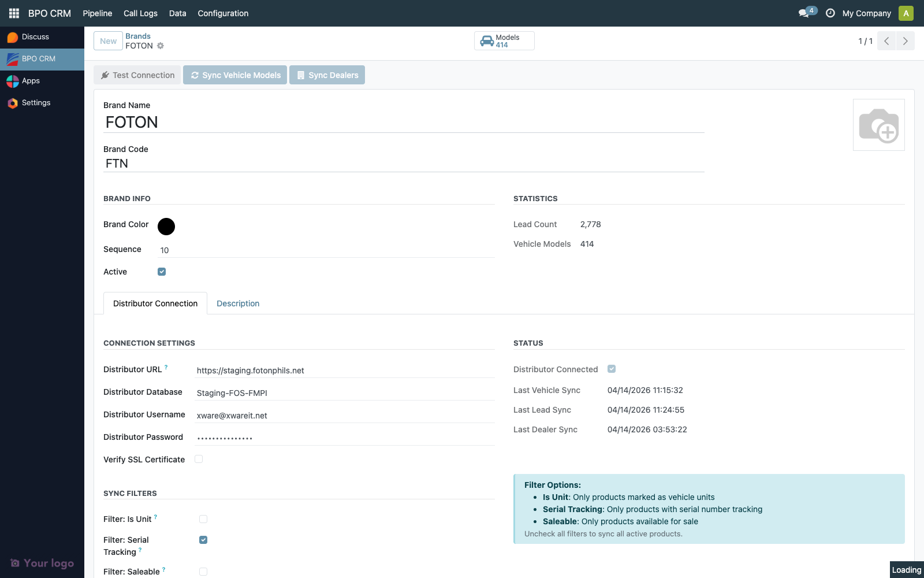This screenshot has height=578, width=924.
Task: Open the Discuss app in sidebar
Action: coord(35,37)
